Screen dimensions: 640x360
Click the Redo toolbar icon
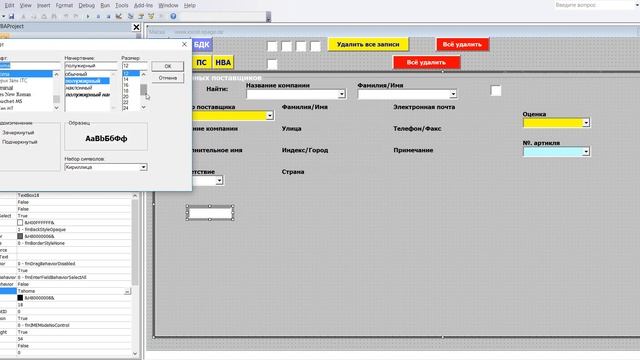tap(76, 16)
